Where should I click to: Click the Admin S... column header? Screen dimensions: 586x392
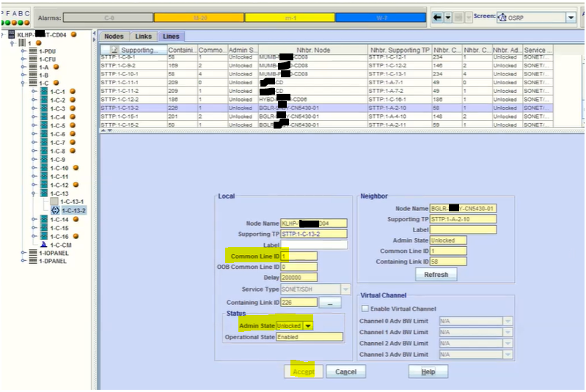point(243,50)
